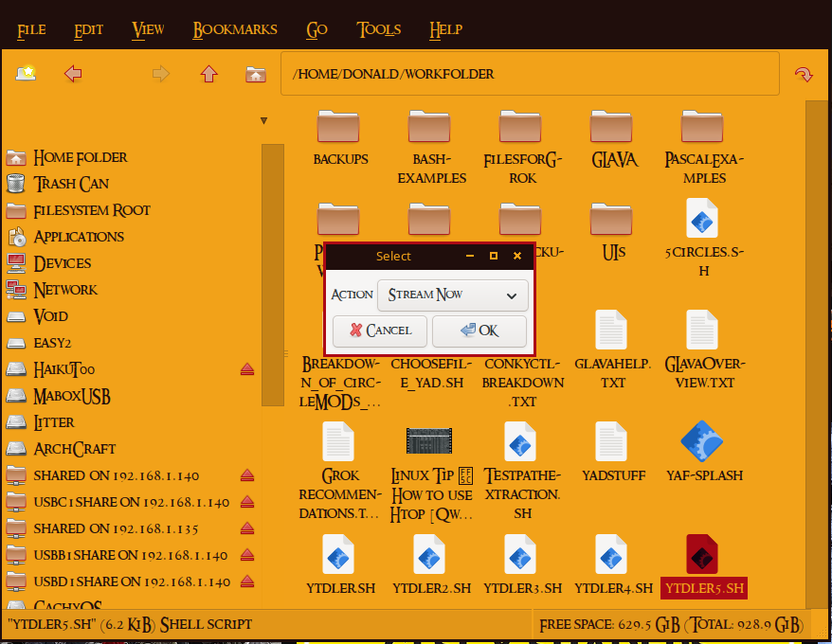Click the sidebar vertical scrollbar
Viewport: 832px width, 644px height.
tap(272, 275)
